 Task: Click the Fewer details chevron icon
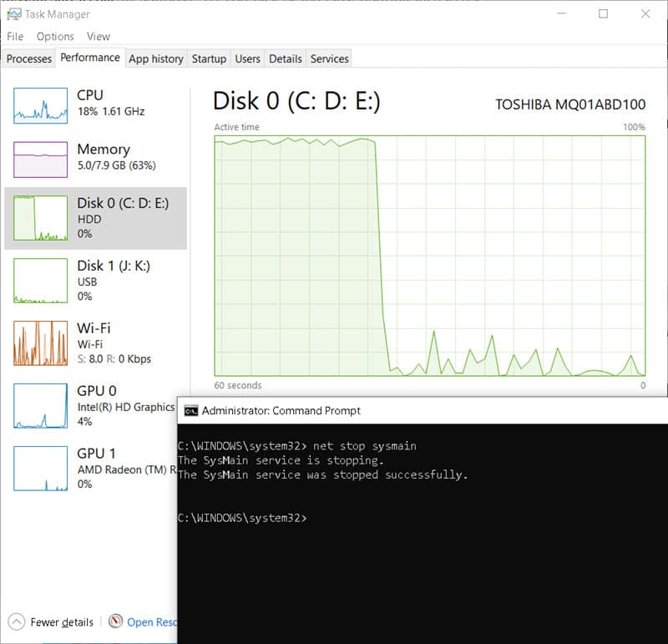click(x=17, y=621)
